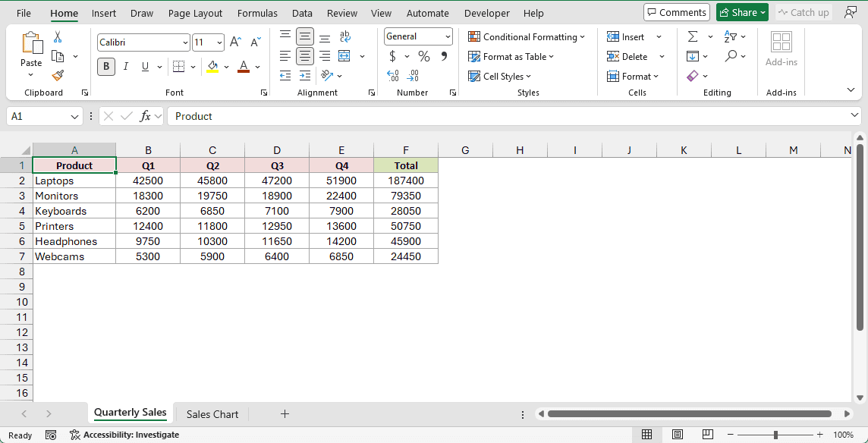Toggle Middle Align
The width and height of the screenshot is (868, 443).
tap(305, 36)
